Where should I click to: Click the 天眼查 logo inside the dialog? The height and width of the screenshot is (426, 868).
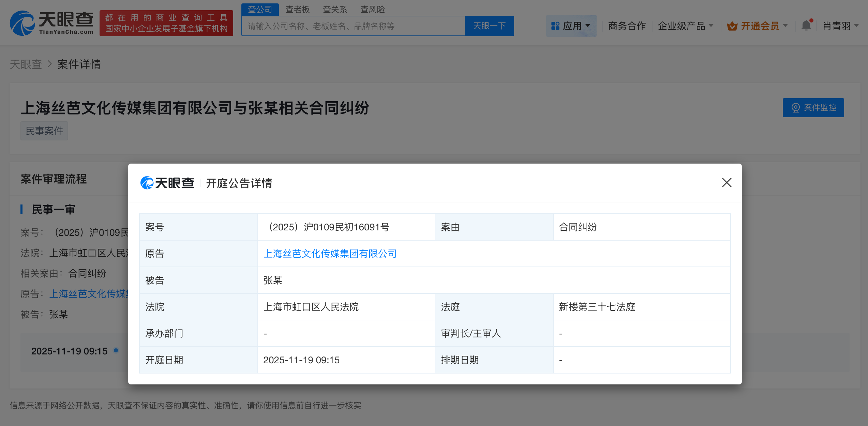[x=167, y=183]
